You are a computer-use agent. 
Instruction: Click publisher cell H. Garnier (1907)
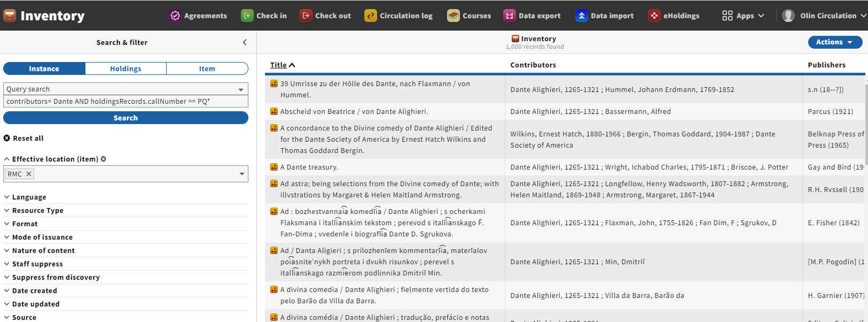(835, 295)
